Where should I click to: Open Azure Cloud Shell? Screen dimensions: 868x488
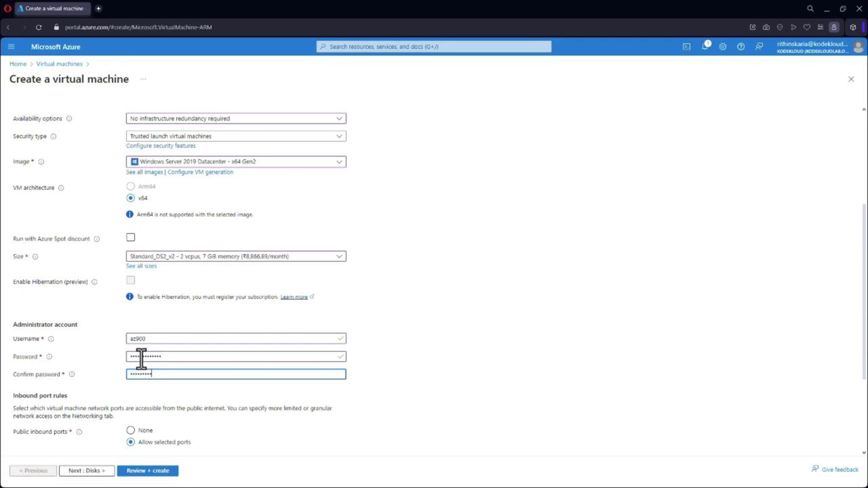tap(686, 47)
